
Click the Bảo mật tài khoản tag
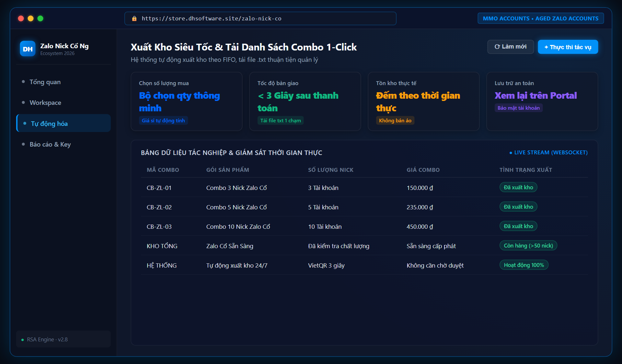coord(519,108)
